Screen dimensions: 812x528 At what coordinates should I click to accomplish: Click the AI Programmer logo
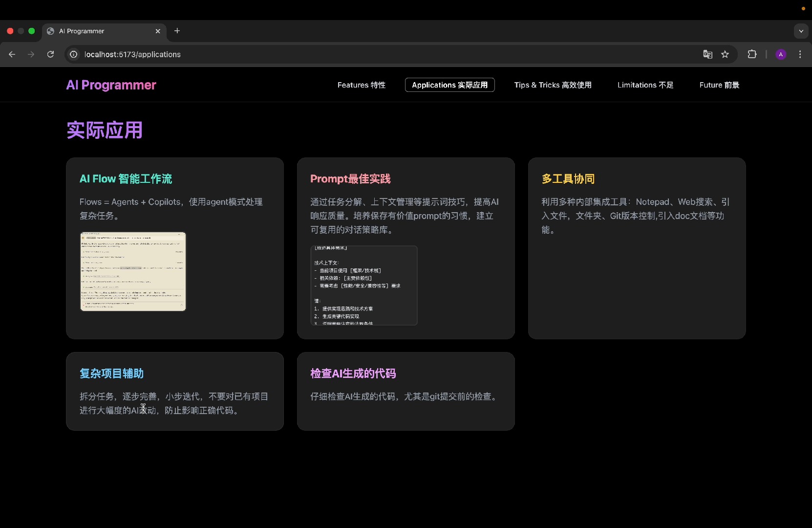111,85
